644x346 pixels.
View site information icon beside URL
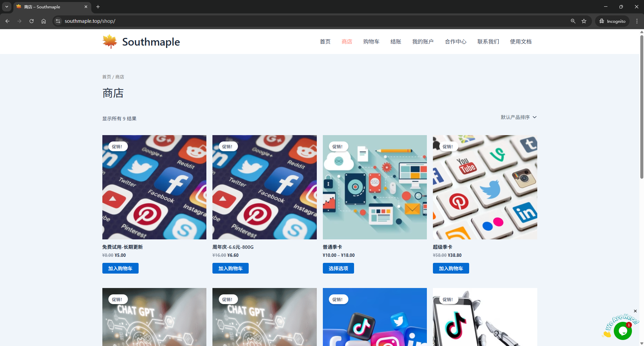point(58,21)
